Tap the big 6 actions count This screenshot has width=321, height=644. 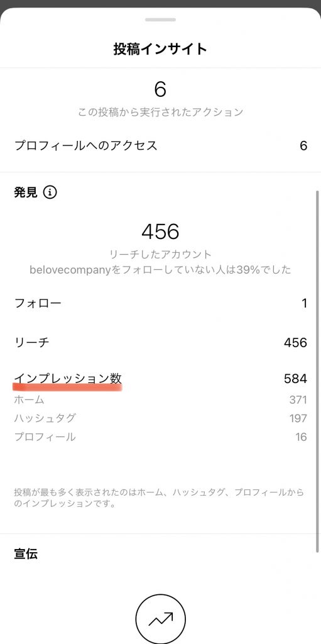point(160,89)
